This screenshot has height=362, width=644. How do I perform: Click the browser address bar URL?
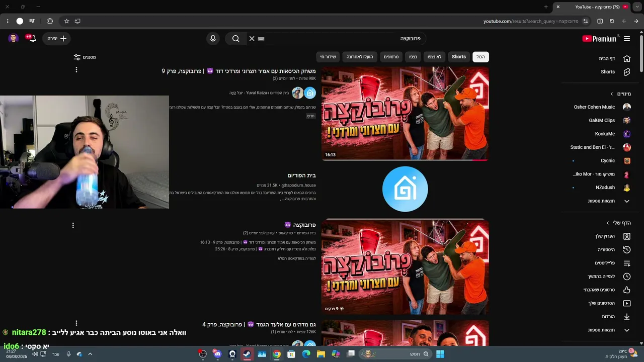pos(531,21)
